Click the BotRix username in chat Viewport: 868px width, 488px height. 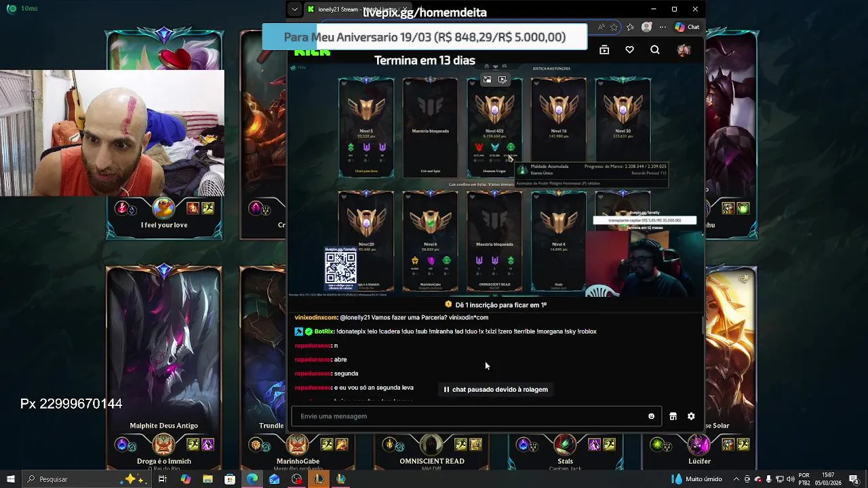tap(324, 331)
